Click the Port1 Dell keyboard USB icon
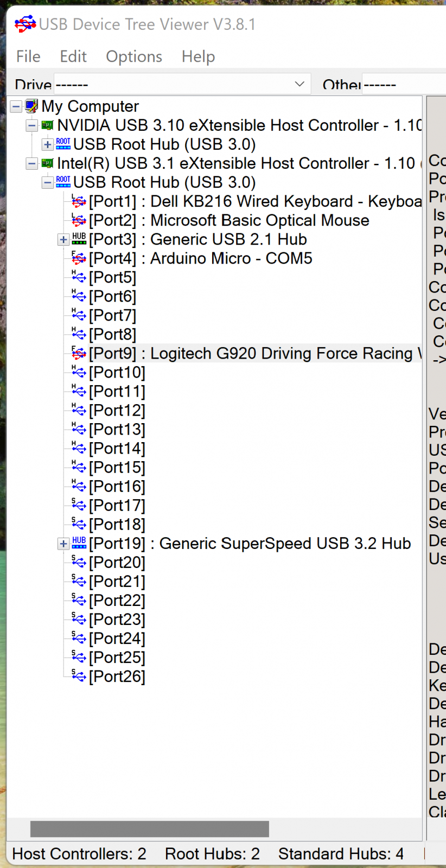The image size is (446, 868). click(79, 201)
